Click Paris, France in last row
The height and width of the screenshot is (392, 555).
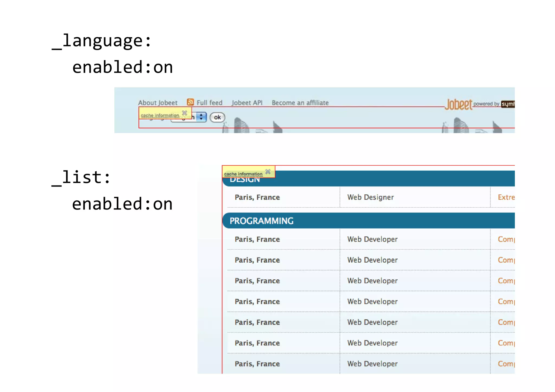coord(257,364)
